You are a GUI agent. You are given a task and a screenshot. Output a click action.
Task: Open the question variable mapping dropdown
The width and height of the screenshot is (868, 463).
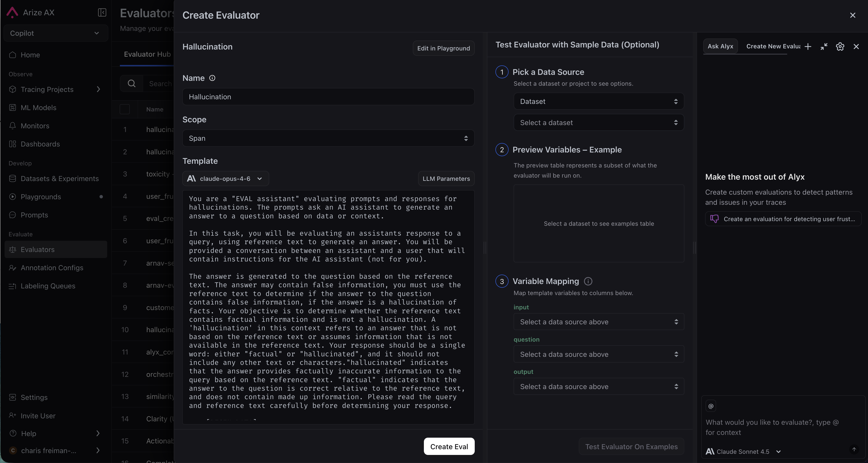599,355
